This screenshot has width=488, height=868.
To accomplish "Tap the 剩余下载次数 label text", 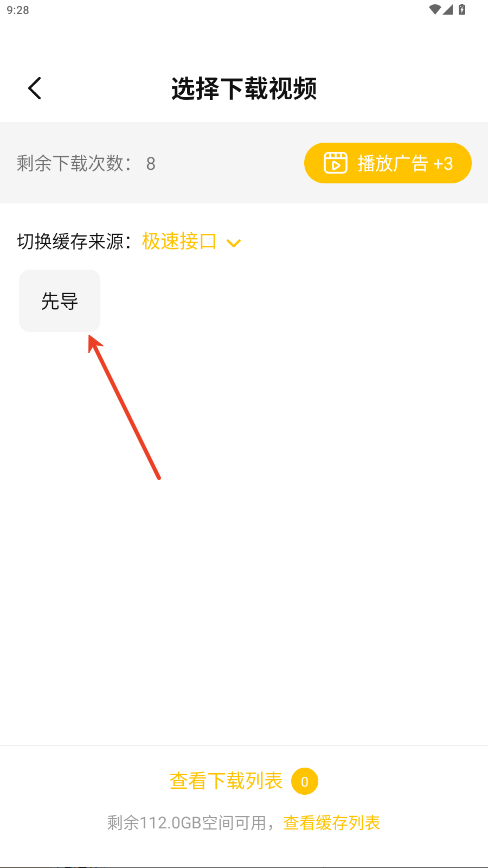I will click(x=75, y=164).
